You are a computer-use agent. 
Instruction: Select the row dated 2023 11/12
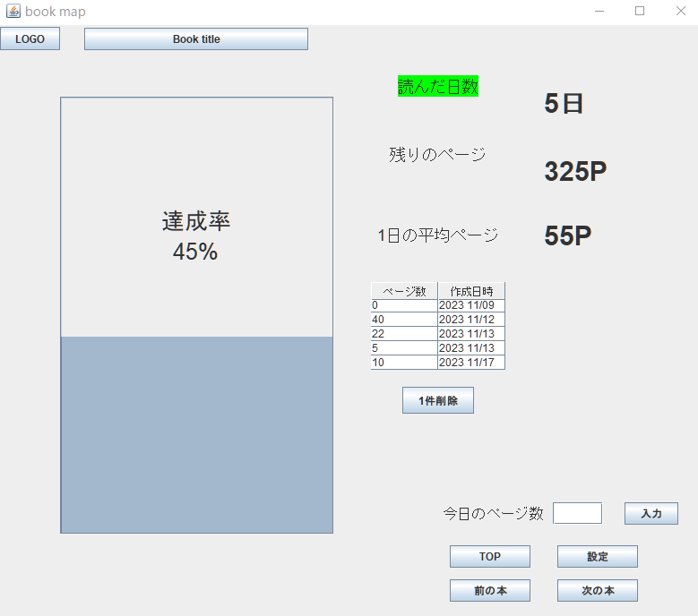(438, 320)
